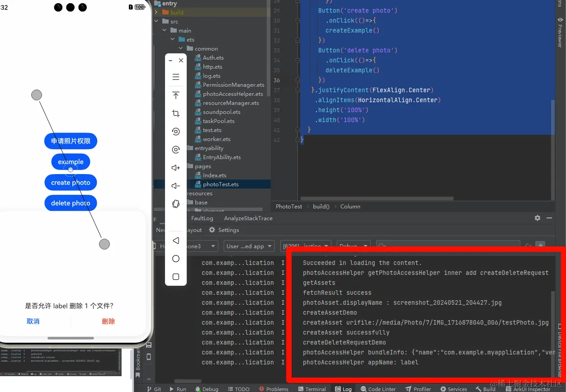Screen dimensions: 566x392
Task: Open the Problems tool window
Action: pos(274,389)
